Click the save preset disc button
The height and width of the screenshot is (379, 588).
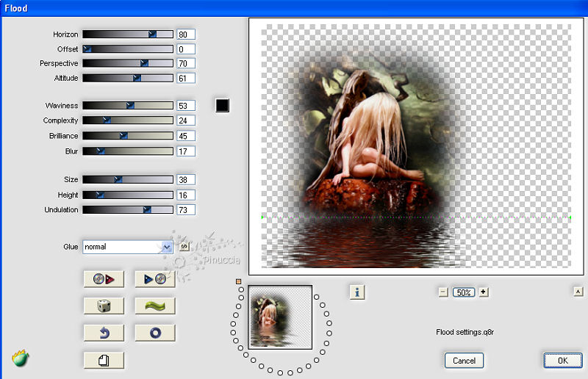pos(155,279)
